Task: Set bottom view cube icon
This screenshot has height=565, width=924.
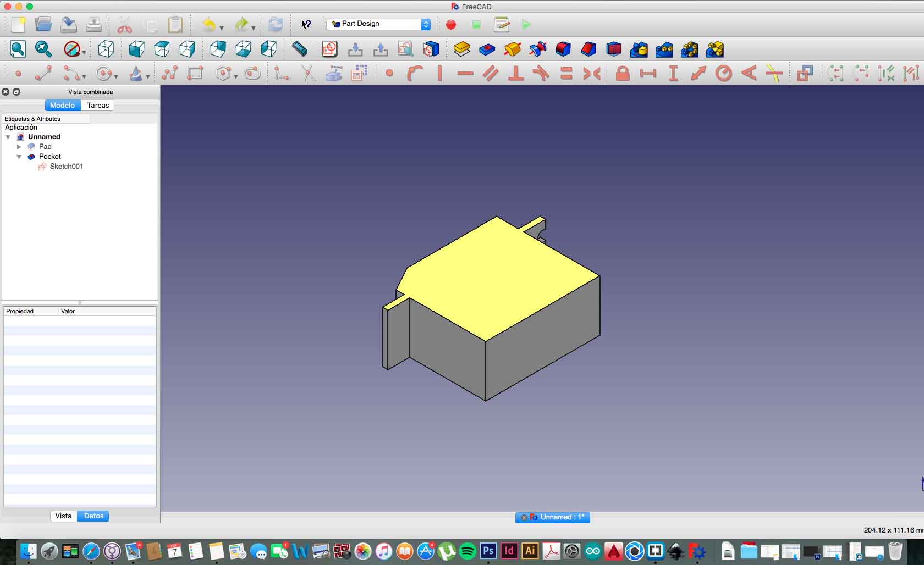Action: coord(243,49)
